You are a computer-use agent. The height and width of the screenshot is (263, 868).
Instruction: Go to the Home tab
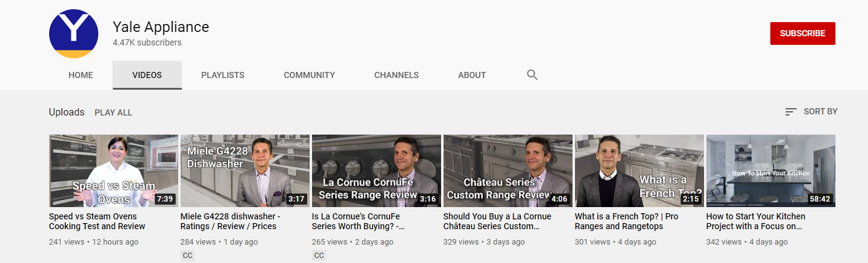(x=80, y=75)
